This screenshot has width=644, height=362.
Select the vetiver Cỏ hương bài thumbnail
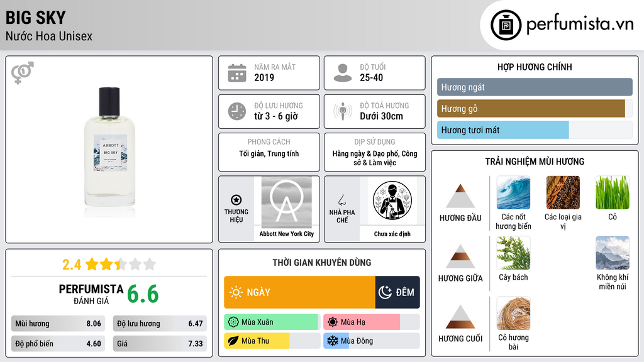(513, 313)
